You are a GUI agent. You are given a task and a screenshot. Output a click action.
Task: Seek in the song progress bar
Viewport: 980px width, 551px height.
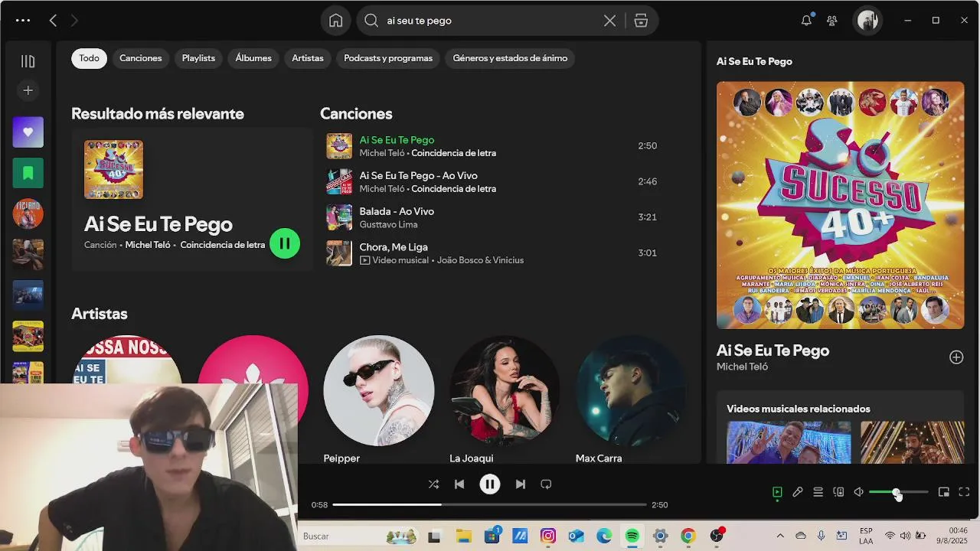490,504
